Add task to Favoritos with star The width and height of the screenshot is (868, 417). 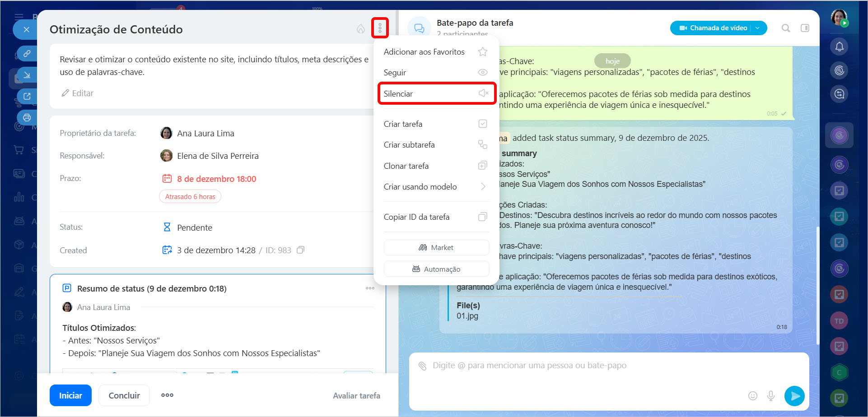point(482,52)
